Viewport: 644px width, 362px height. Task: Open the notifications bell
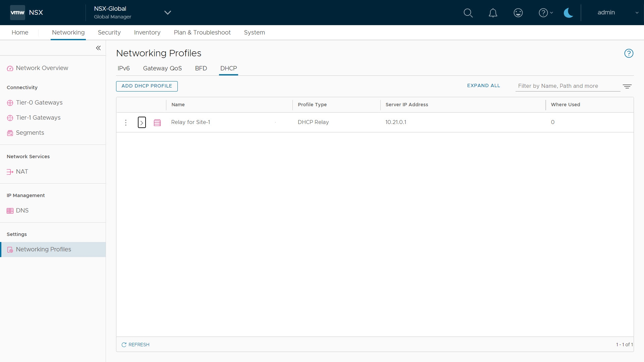[x=493, y=13]
